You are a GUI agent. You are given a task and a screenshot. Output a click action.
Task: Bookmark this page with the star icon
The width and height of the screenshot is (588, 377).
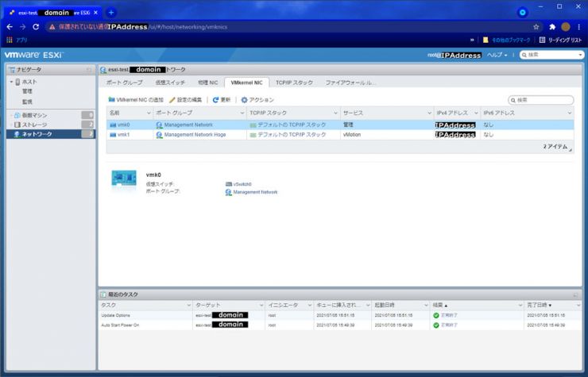[x=536, y=27]
